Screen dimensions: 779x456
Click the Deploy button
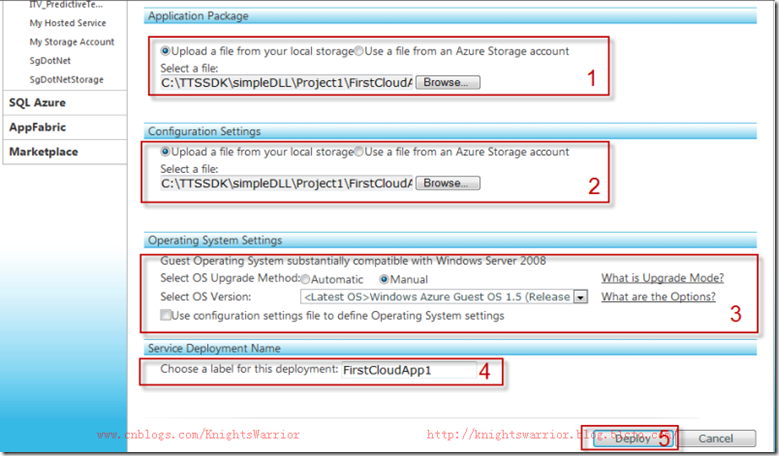coord(633,438)
